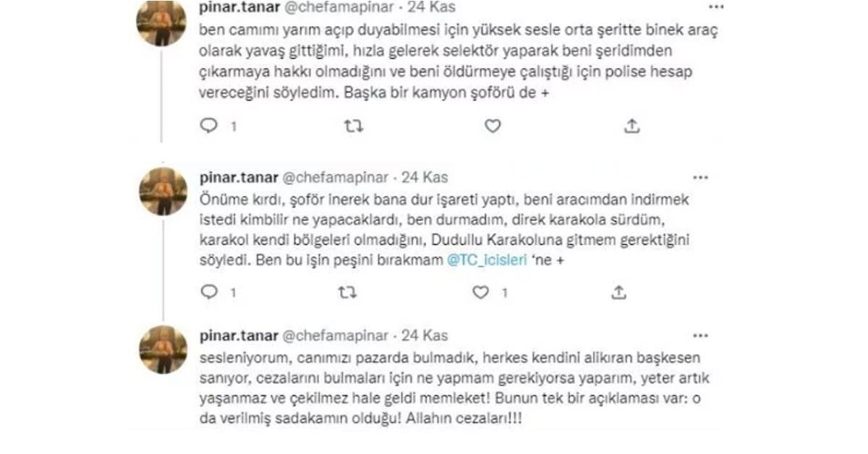
Task: Share the tweet starting "Önüme kırdı"
Action: (x=618, y=292)
